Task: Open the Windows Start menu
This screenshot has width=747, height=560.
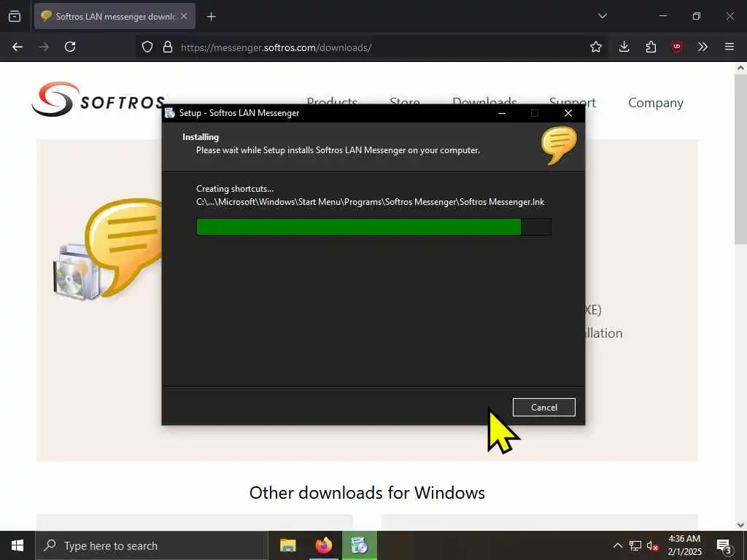Action: pyautogui.click(x=18, y=545)
